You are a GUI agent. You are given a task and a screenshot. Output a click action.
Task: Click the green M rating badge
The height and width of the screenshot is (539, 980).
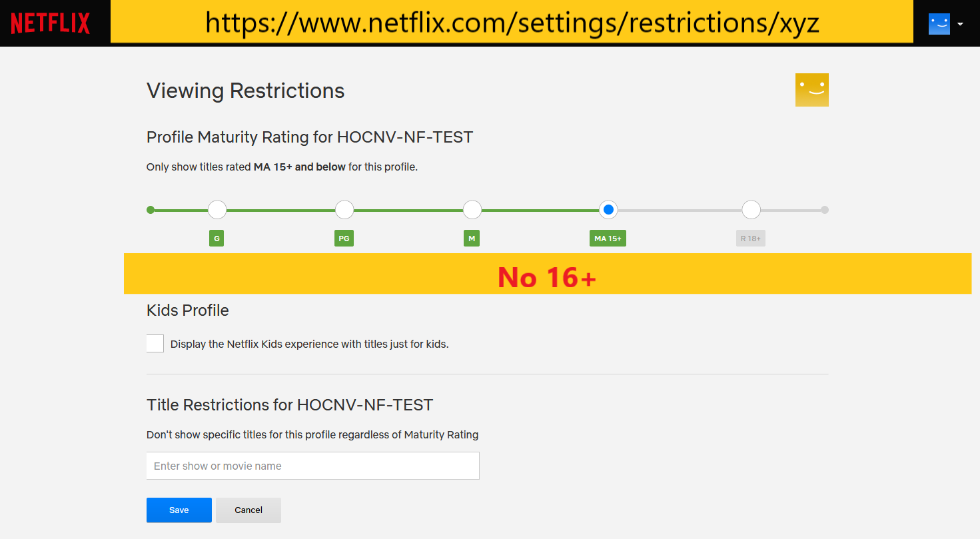472,239
